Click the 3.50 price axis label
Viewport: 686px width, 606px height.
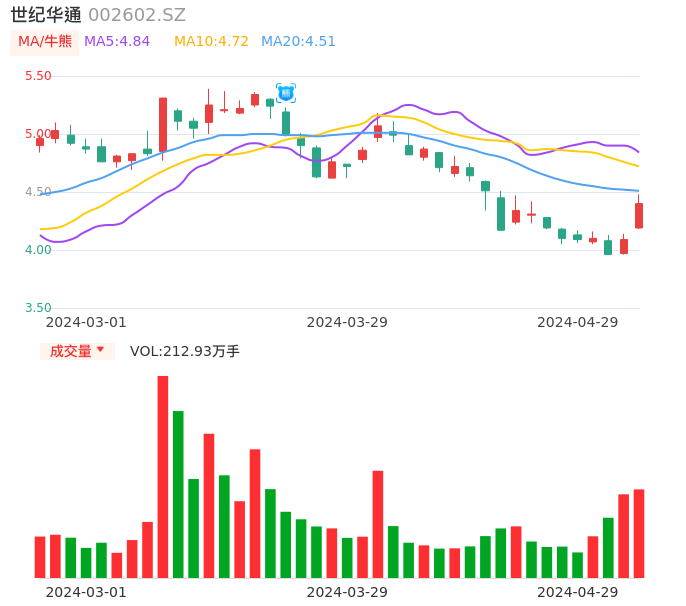38,308
